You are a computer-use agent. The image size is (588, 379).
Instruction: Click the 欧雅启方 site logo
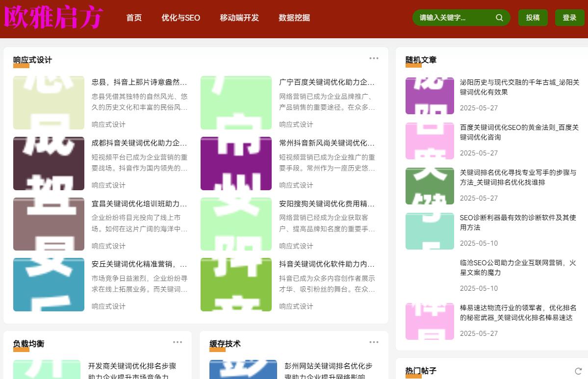click(53, 17)
